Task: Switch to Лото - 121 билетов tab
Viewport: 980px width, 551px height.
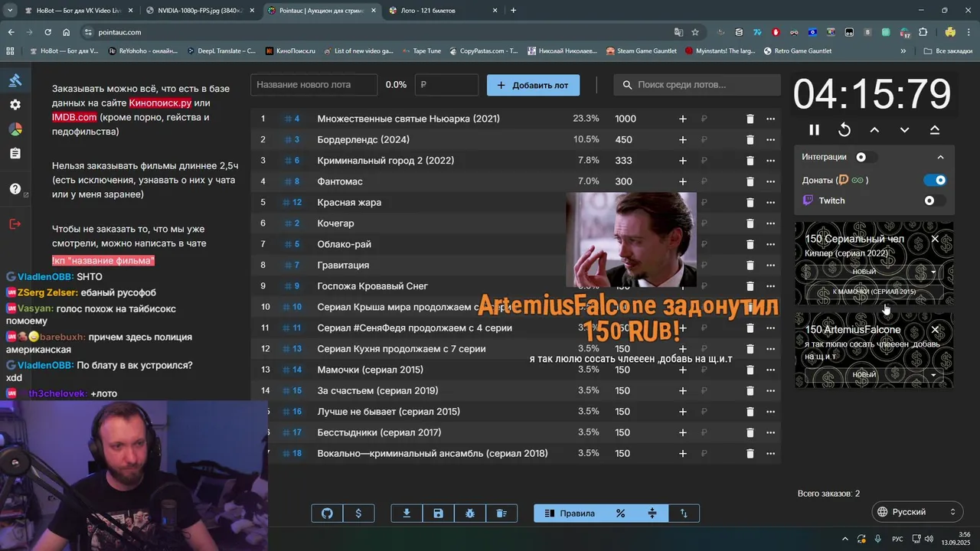Action: (444, 11)
